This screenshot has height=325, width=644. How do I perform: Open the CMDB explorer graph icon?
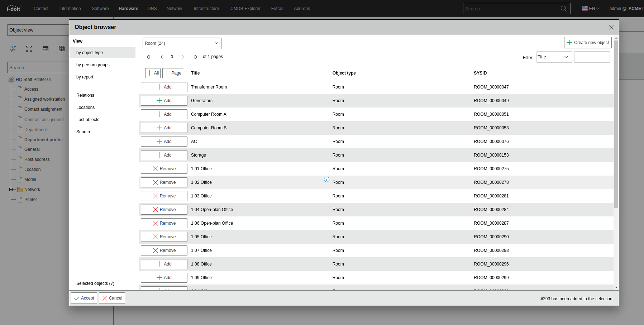pyautogui.click(x=13, y=49)
